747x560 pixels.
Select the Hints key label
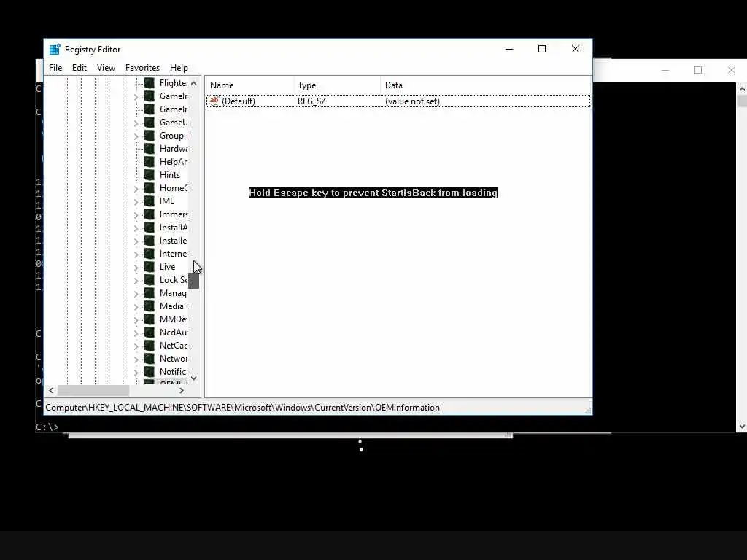coord(170,175)
